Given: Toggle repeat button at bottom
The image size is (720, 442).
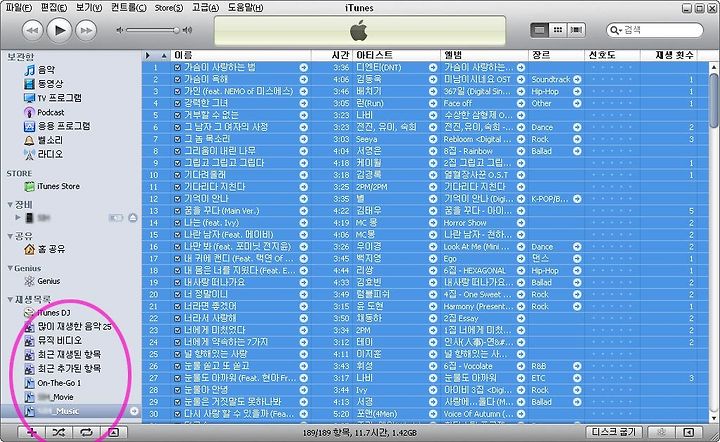Looking at the screenshot, I should click(86, 432).
